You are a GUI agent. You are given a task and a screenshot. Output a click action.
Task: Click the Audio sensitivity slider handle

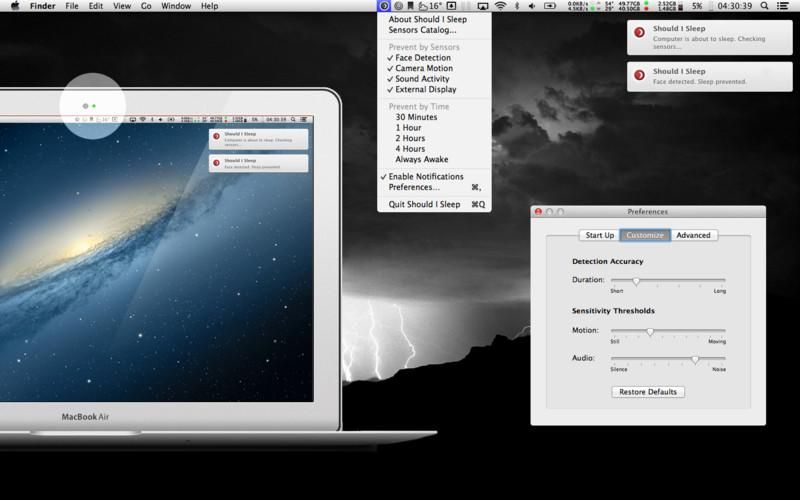click(695, 359)
